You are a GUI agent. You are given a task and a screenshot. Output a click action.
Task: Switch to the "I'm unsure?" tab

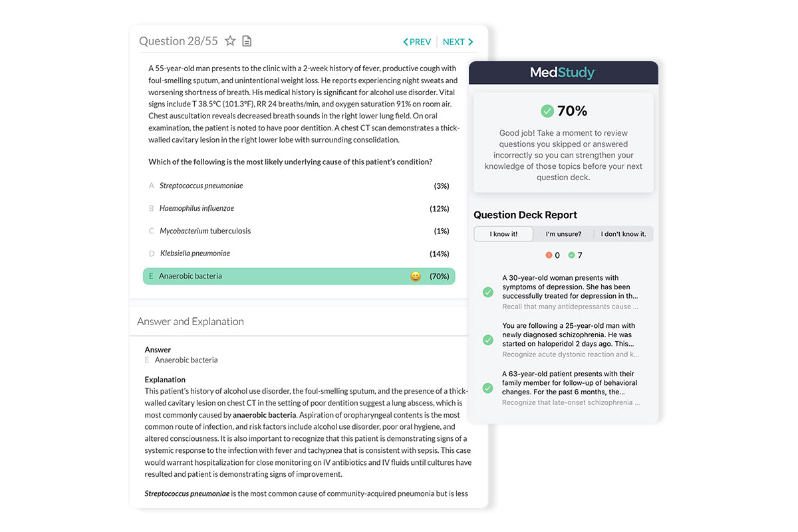point(563,234)
